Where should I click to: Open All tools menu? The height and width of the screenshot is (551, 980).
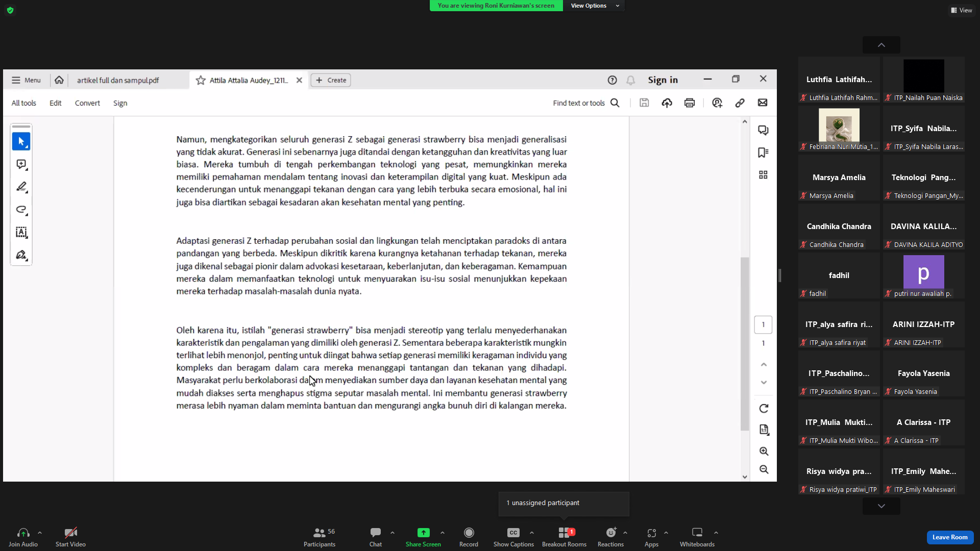(24, 103)
